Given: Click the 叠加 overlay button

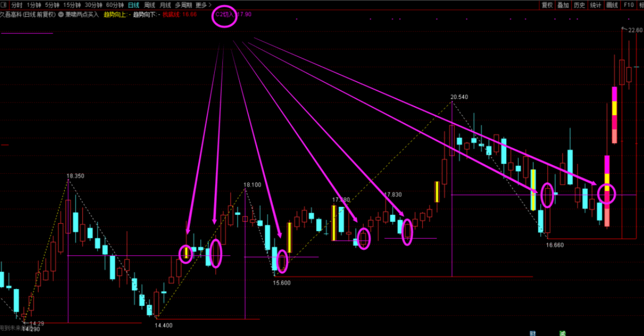Looking at the screenshot, I should point(563,5).
